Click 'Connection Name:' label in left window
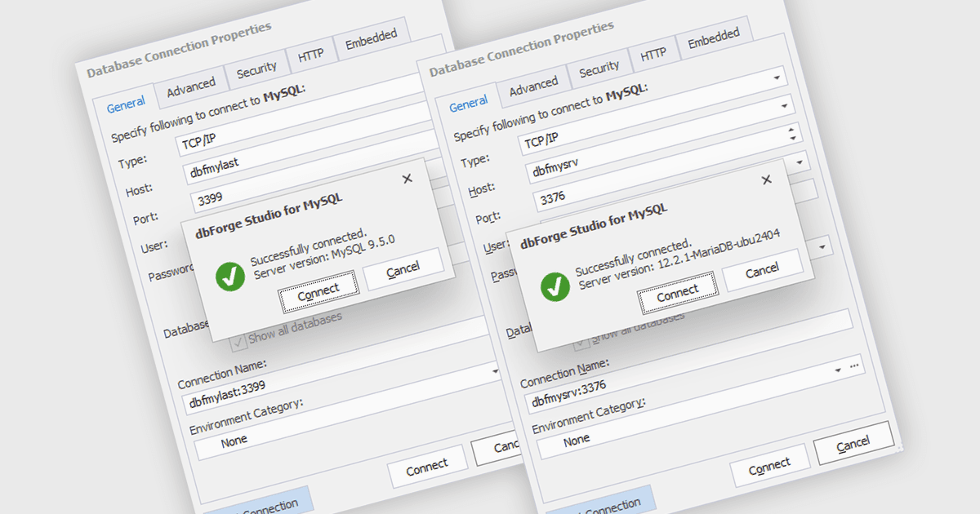Viewport: 980px width, 514px height. 223,373
